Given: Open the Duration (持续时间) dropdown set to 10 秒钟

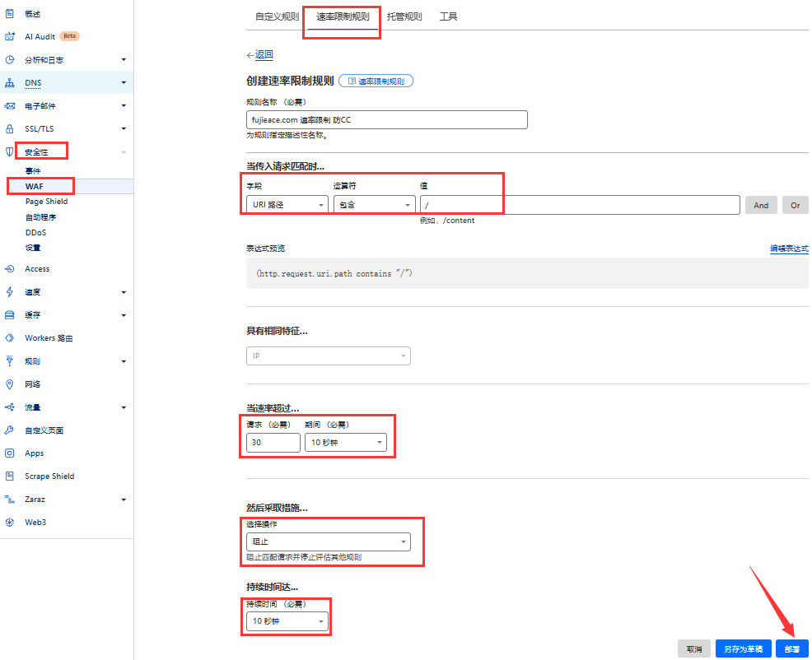Looking at the screenshot, I should tap(287, 620).
